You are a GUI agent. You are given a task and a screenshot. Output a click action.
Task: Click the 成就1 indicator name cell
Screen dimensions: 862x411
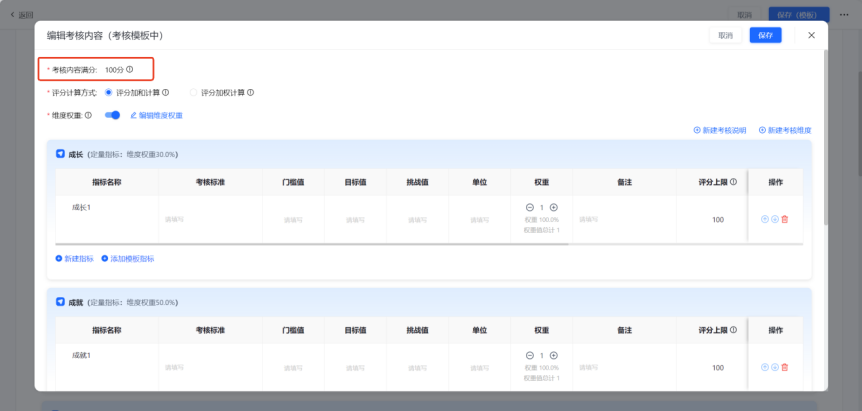click(x=107, y=367)
